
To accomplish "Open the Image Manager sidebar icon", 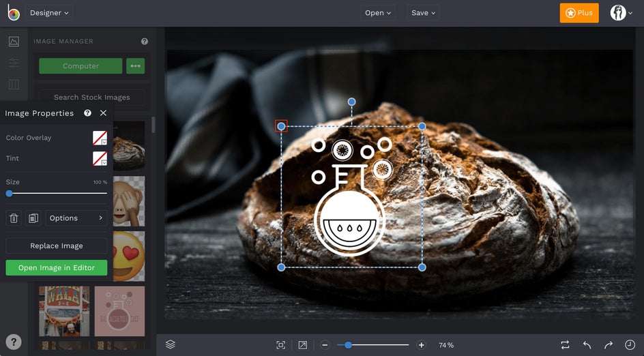I will click(14, 42).
